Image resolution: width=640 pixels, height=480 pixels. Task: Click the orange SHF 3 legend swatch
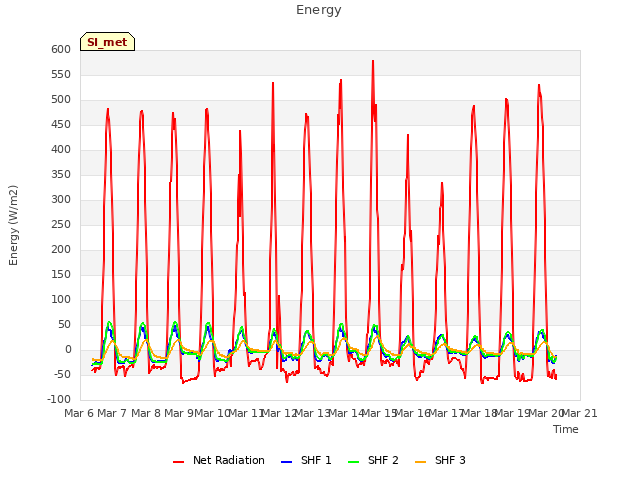pos(420,462)
